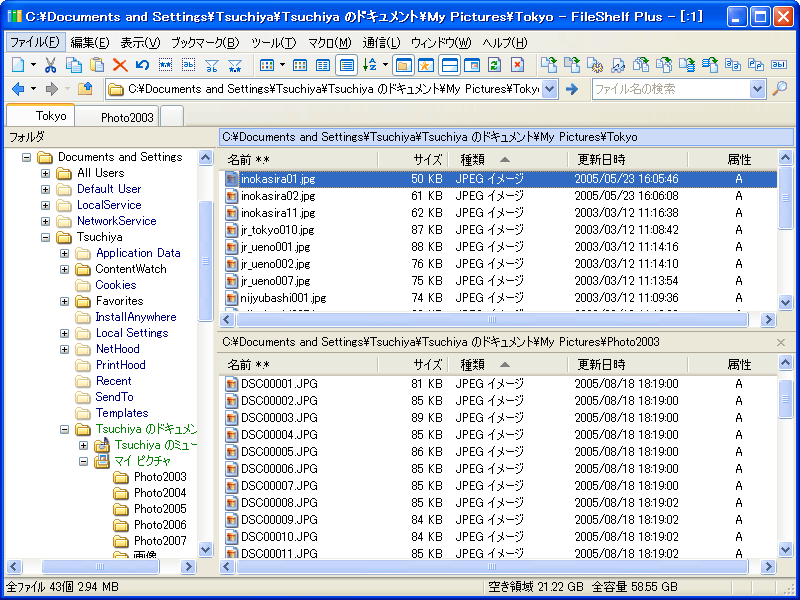
Task: Click the copy-with-gear icon
Action: click(595, 65)
